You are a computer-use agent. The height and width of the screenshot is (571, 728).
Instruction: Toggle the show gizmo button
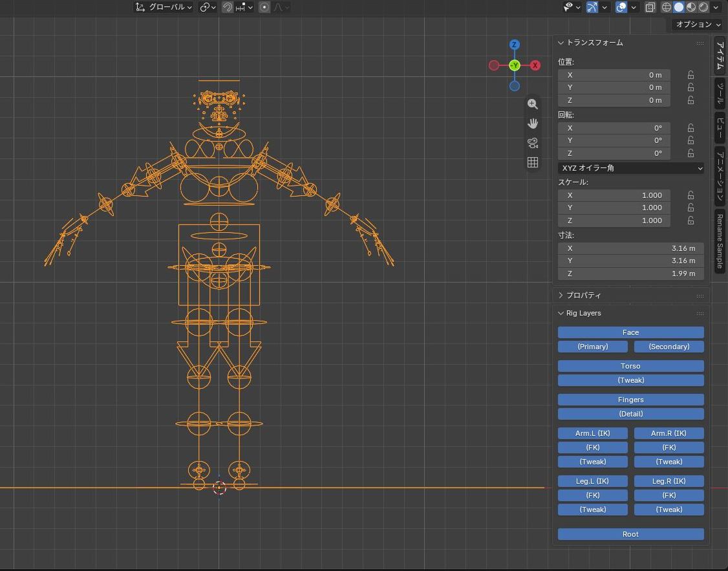point(592,7)
